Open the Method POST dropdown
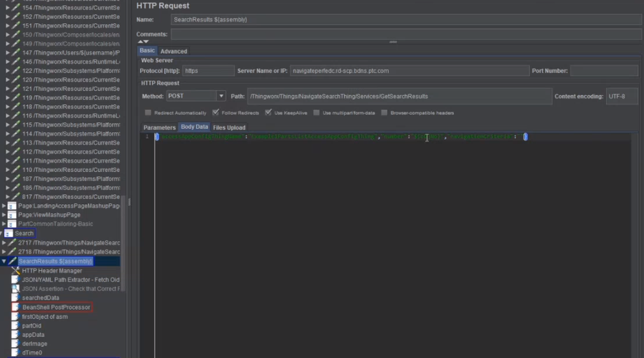Image resolution: width=644 pixels, height=358 pixels. 221,96
